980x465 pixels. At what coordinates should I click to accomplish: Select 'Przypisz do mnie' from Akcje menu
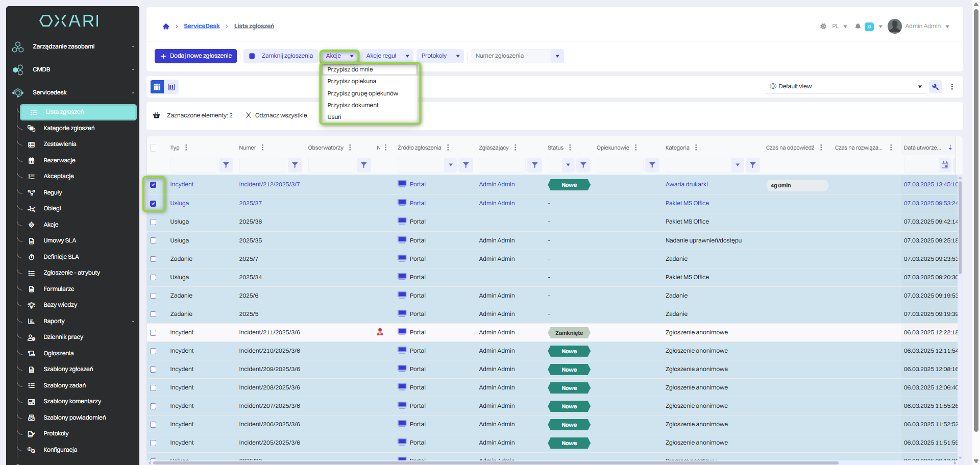click(350, 69)
